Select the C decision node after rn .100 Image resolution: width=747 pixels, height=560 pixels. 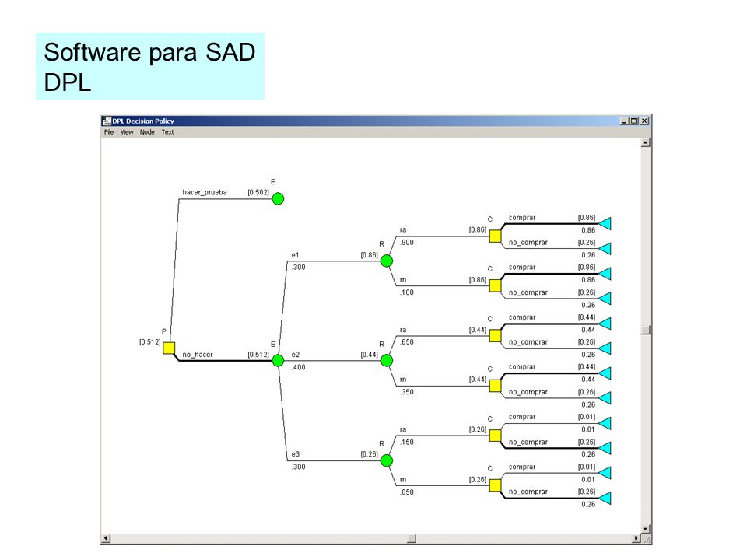tap(496, 285)
